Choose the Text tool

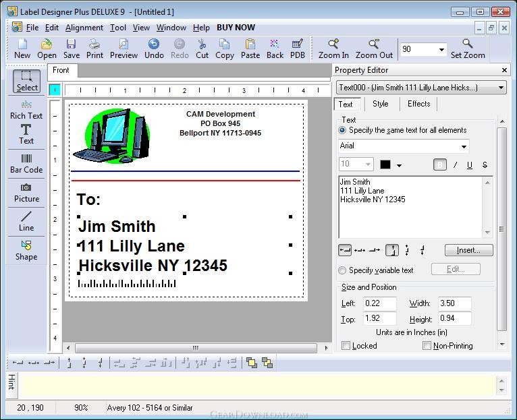click(x=26, y=134)
